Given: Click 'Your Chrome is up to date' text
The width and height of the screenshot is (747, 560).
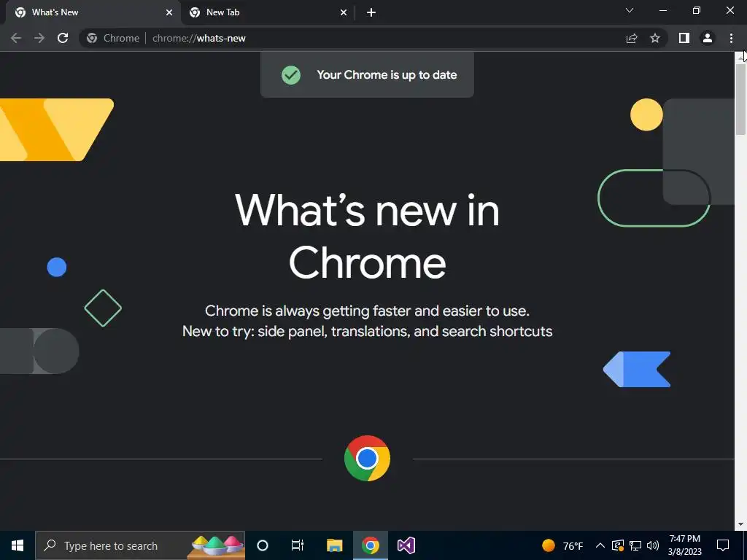Looking at the screenshot, I should [x=387, y=75].
